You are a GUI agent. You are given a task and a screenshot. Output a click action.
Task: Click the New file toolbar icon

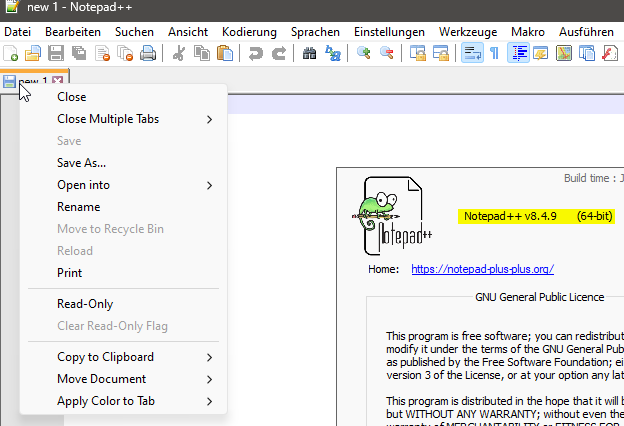coord(10,53)
